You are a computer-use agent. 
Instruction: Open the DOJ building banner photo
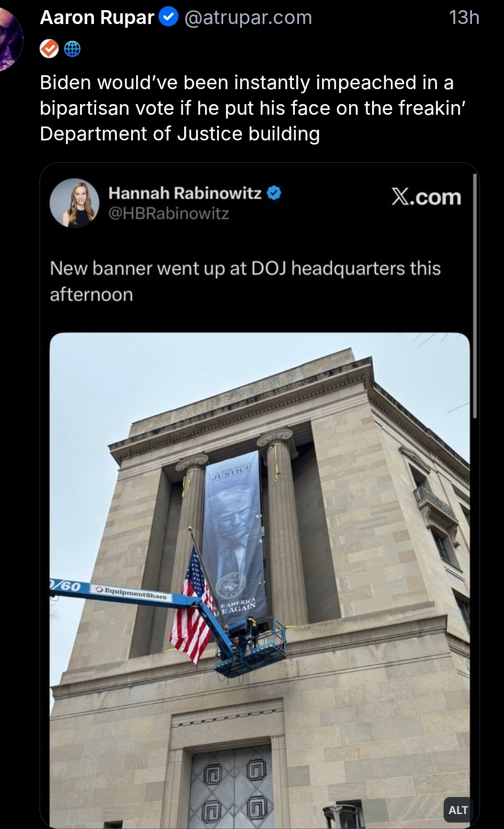[x=259, y=580]
